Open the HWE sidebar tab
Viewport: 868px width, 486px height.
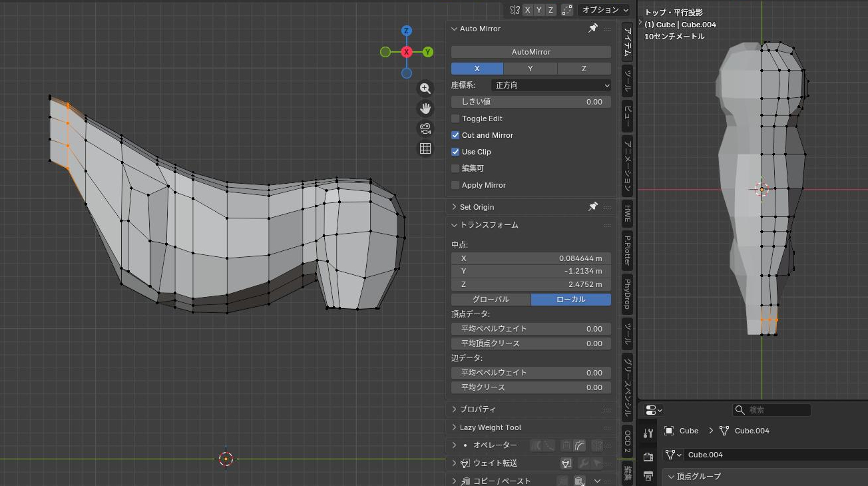click(x=627, y=213)
